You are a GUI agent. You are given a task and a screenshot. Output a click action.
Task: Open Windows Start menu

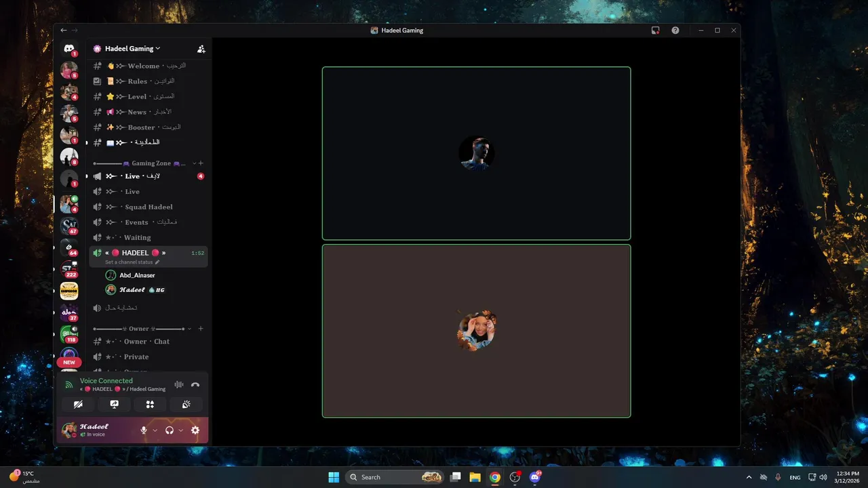pyautogui.click(x=334, y=477)
